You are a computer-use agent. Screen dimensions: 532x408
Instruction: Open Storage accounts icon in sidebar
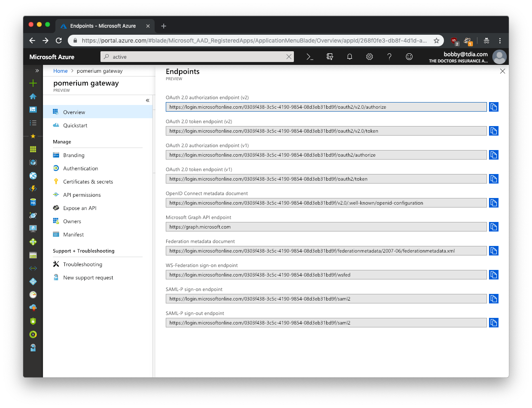(x=33, y=255)
